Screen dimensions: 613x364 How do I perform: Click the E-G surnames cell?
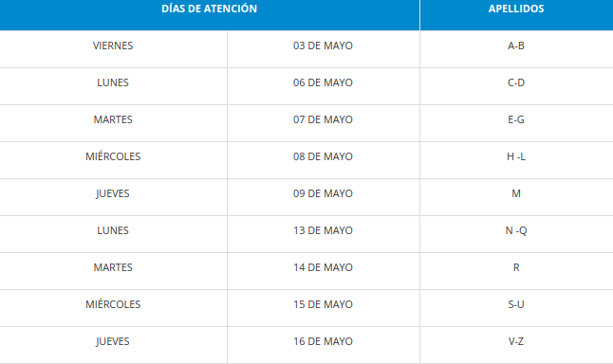click(516, 123)
